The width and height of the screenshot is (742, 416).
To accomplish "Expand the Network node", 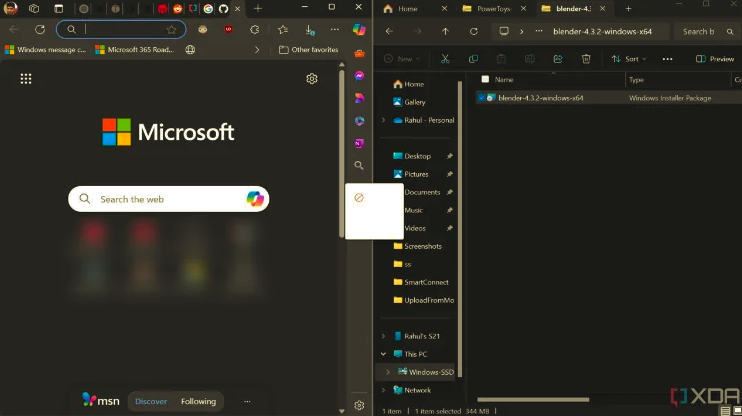I will [384, 390].
